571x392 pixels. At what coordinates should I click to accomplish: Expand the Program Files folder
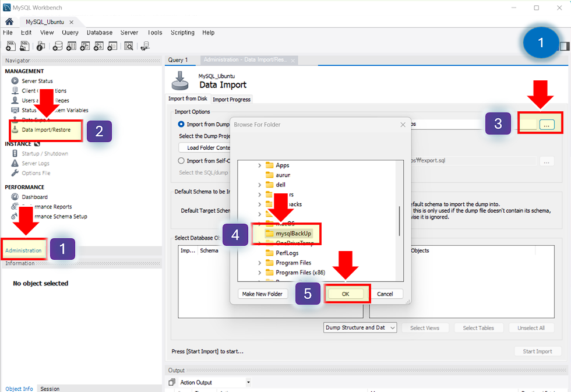(x=259, y=263)
